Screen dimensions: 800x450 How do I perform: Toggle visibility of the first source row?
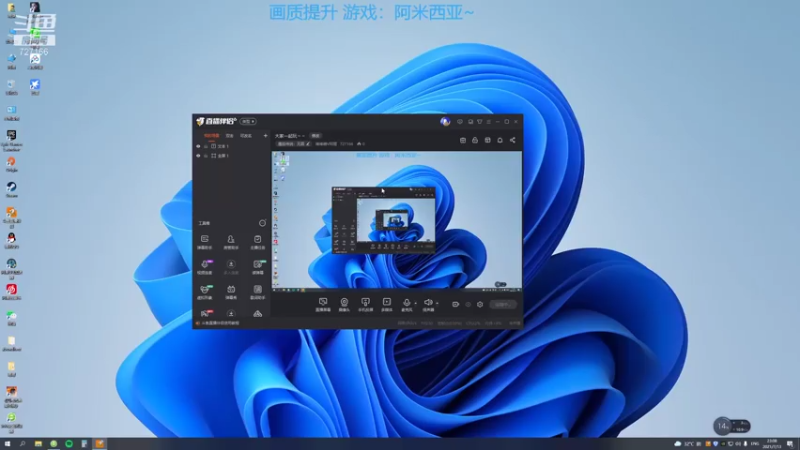click(x=198, y=146)
